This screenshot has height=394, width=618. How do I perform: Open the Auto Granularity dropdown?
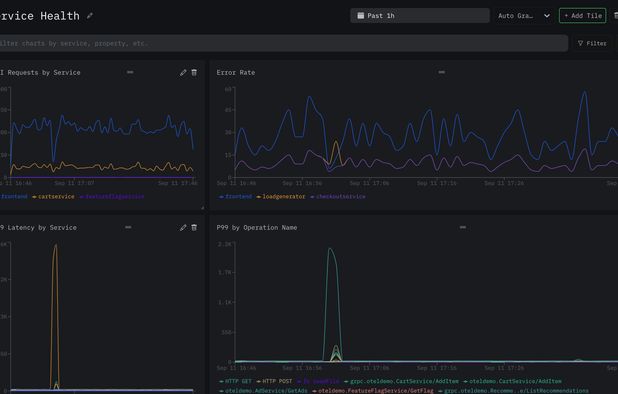(523, 16)
